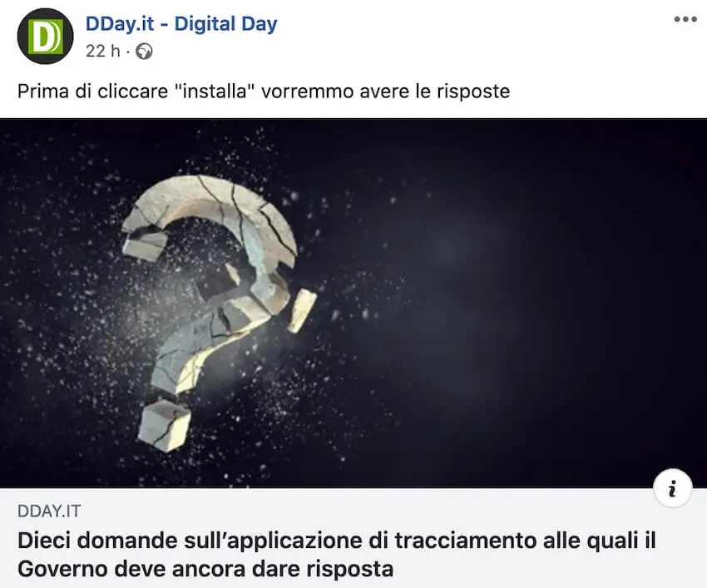Click the grey link preview card footer

pyautogui.click(x=353, y=537)
